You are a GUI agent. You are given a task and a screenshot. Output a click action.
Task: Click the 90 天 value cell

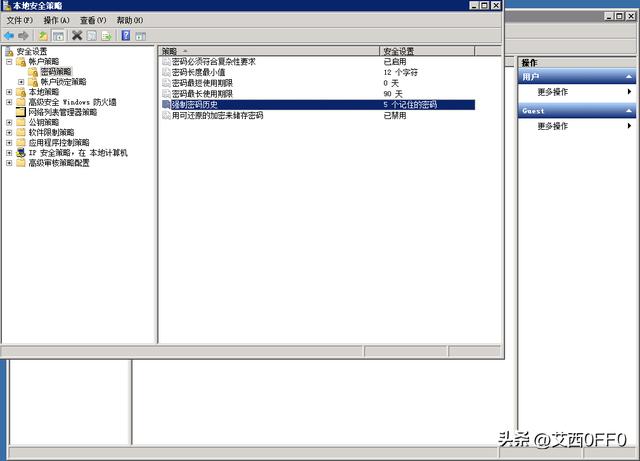coord(393,94)
